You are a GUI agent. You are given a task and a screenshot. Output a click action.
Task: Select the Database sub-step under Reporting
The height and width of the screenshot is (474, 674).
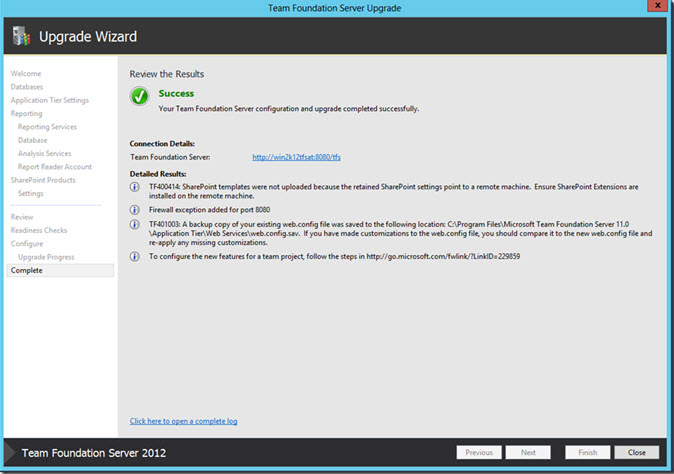33,140
